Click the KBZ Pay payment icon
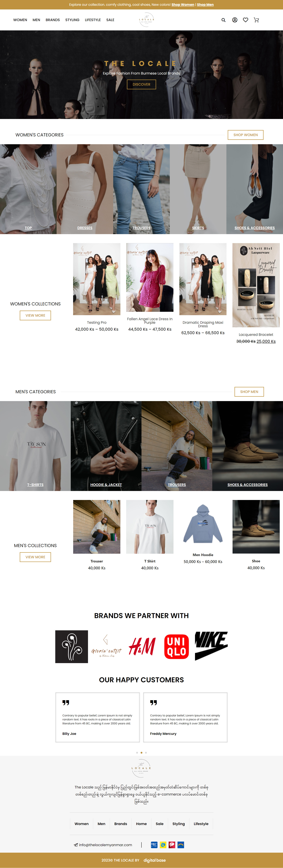Viewport: 283px width, 868px height. (154, 844)
